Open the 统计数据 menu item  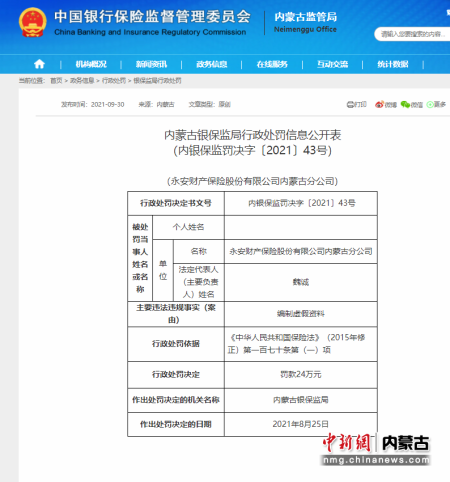pyautogui.click(x=393, y=64)
